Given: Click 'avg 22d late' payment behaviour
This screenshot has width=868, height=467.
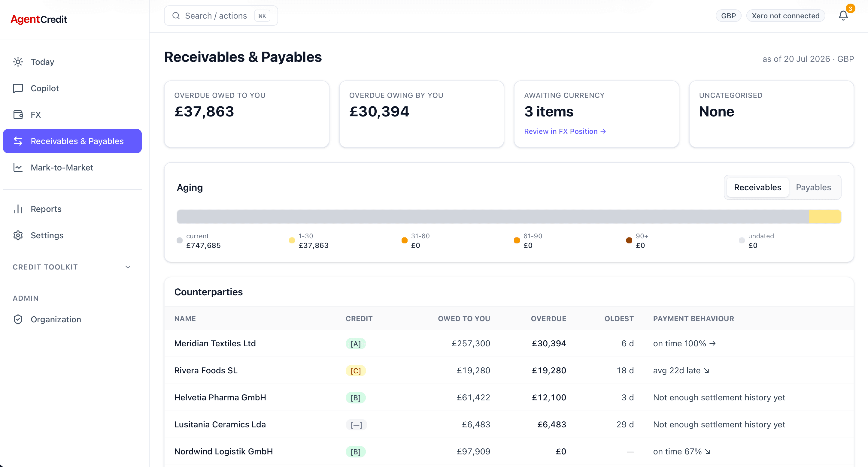Looking at the screenshot, I should (681, 371).
